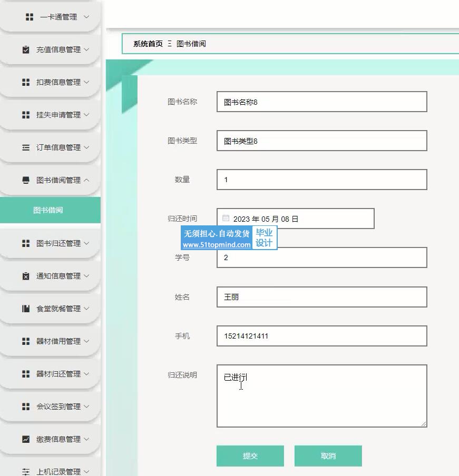This screenshot has width=459, height=476.
Task: Go to 系统首页 in breadcrumb
Action: 148,44
